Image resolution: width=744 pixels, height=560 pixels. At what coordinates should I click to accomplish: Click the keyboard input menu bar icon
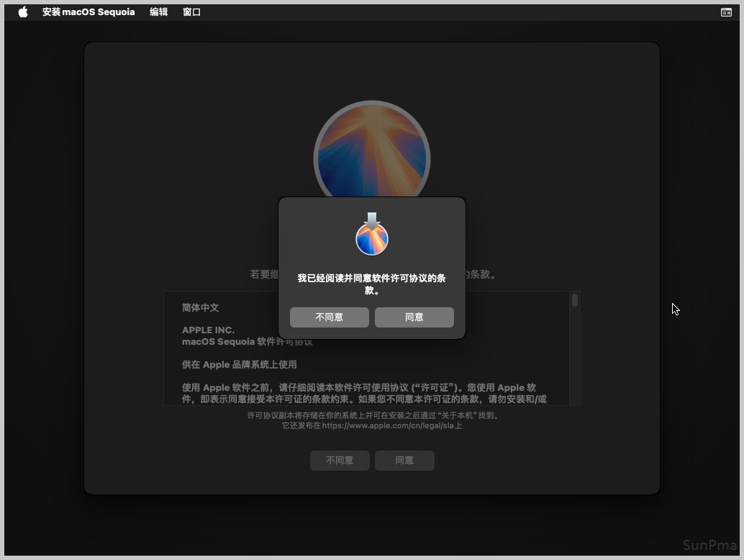pyautogui.click(x=726, y=12)
